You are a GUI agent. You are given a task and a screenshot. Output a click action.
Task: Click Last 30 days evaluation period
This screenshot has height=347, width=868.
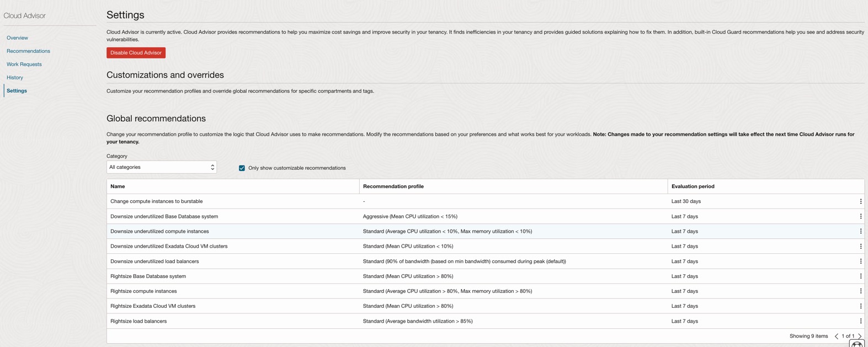tap(686, 201)
